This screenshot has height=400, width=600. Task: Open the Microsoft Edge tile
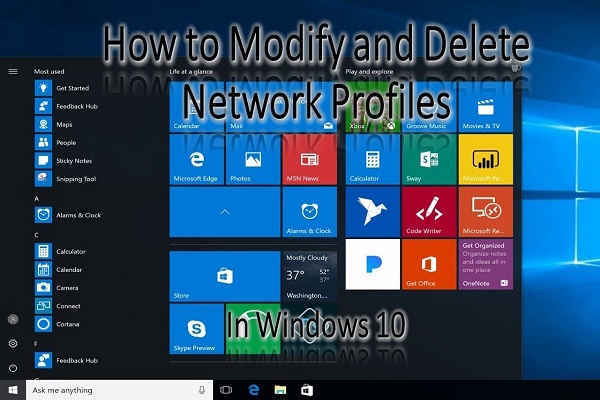tap(197, 159)
